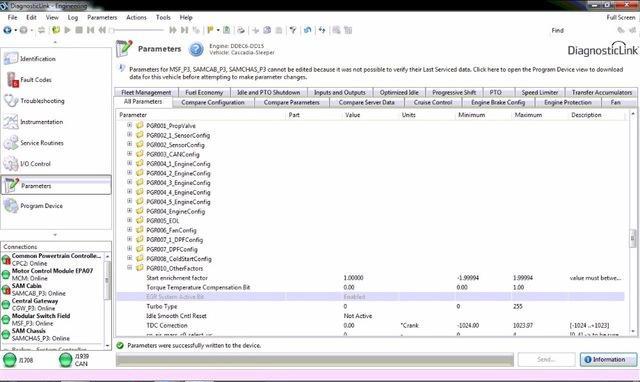Viewport: 640px width, 382px height.
Task: Click the refresh arrows toolbar icon
Action: 322,30
